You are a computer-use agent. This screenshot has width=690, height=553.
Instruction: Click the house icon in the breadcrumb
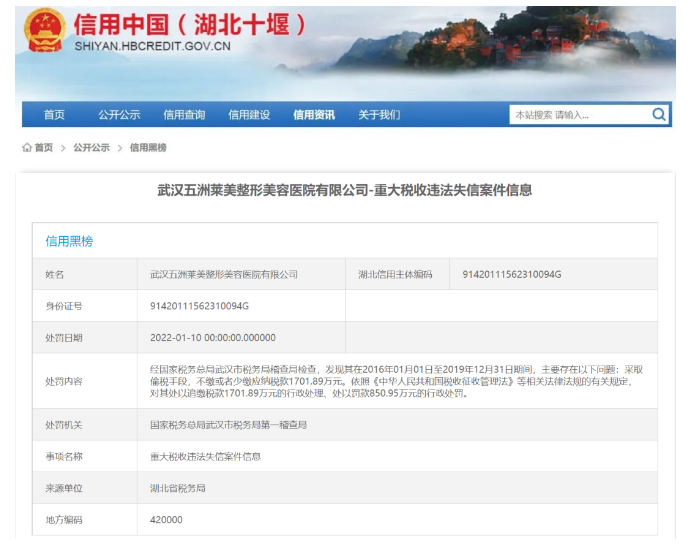(x=27, y=148)
